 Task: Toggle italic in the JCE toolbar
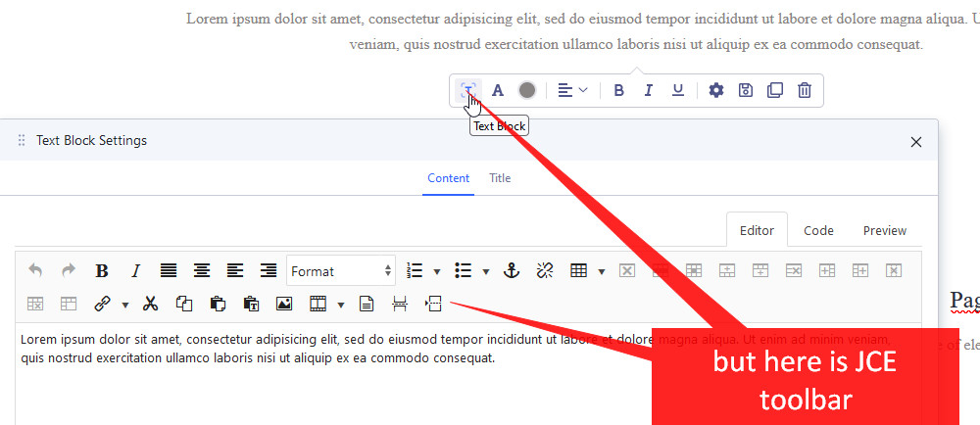pos(135,270)
